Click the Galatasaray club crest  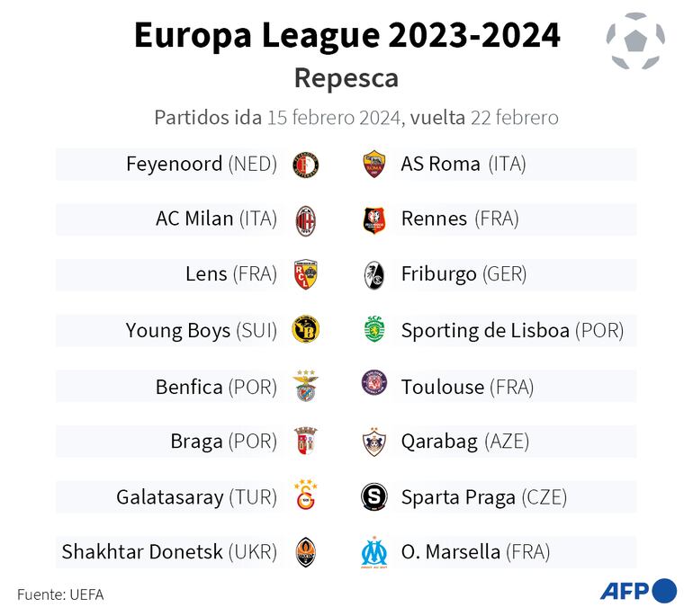point(306,495)
